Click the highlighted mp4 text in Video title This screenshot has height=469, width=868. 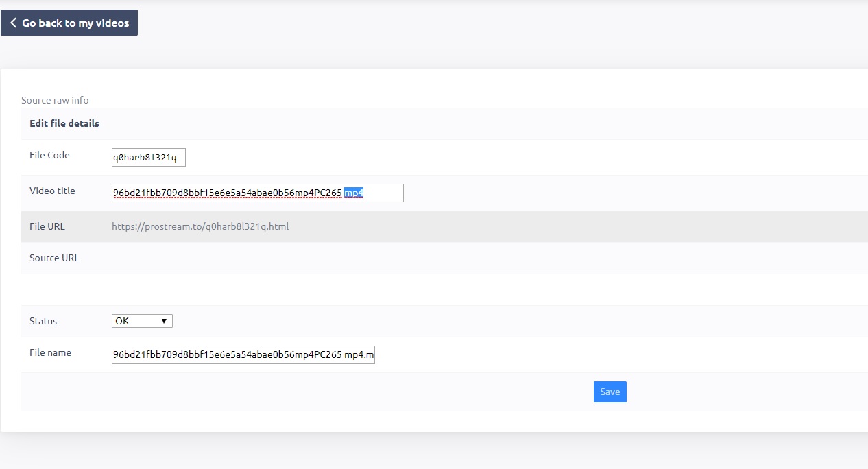click(353, 193)
